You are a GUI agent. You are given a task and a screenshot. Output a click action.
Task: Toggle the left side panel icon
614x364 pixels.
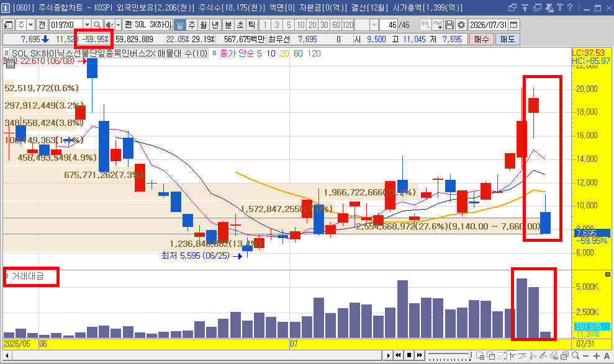click(8, 25)
